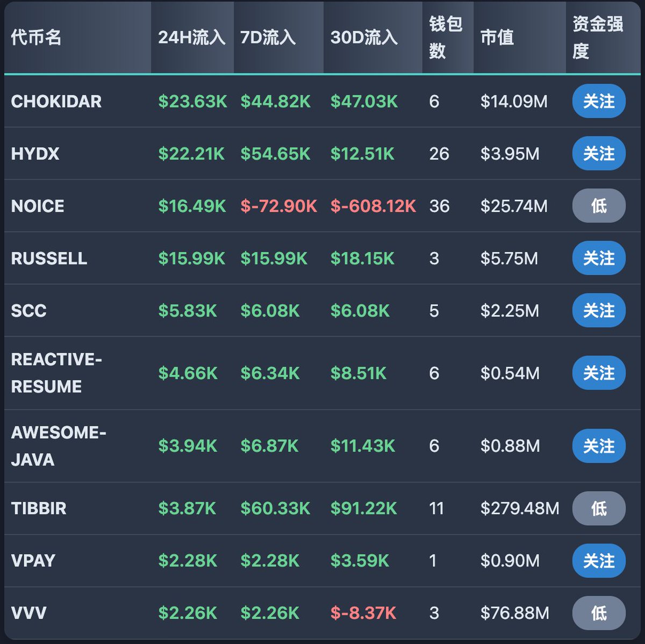The height and width of the screenshot is (644, 645).
Task: Select the VPAY token row name
Action: pyautogui.click(x=33, y=561)
